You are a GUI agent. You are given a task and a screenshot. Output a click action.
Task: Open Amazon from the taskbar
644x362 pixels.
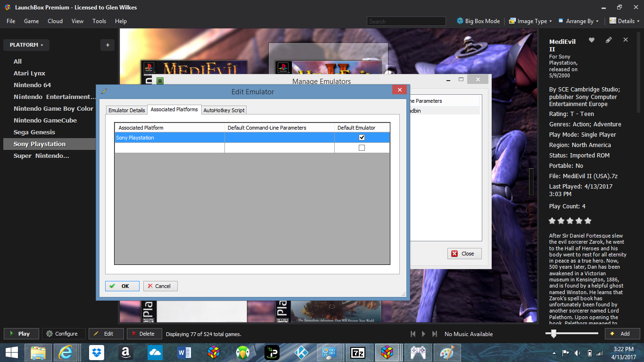coord(125,352)
